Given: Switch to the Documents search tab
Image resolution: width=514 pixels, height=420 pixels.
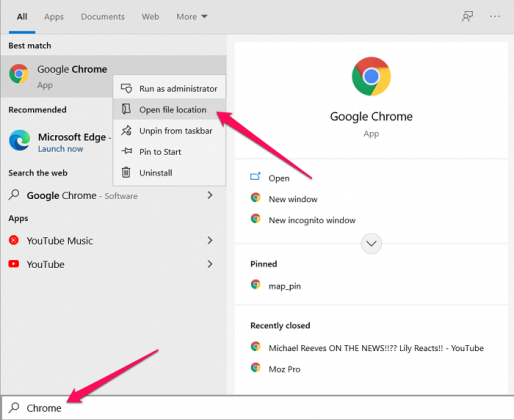Looking at the screenshot, I should point(103,17).
